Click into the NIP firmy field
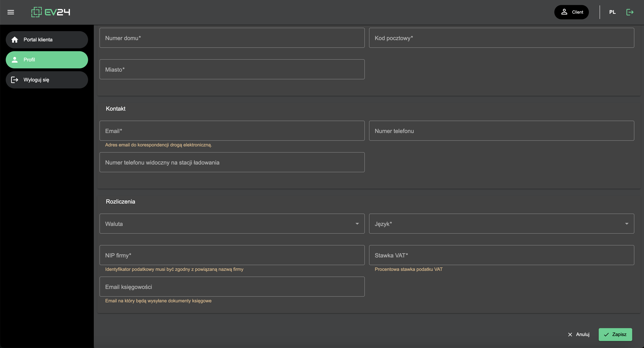This screenshot has height=348, width=644. (232, 255)
